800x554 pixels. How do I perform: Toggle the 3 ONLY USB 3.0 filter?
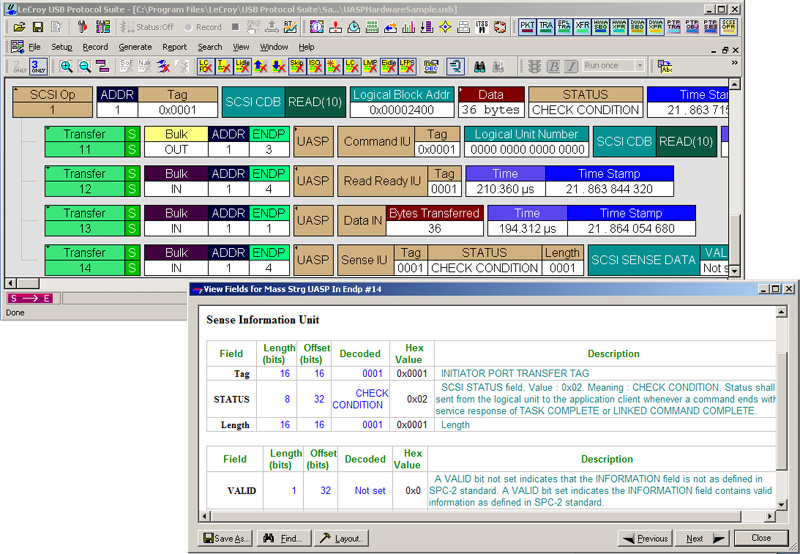click(x=38, y=67)
